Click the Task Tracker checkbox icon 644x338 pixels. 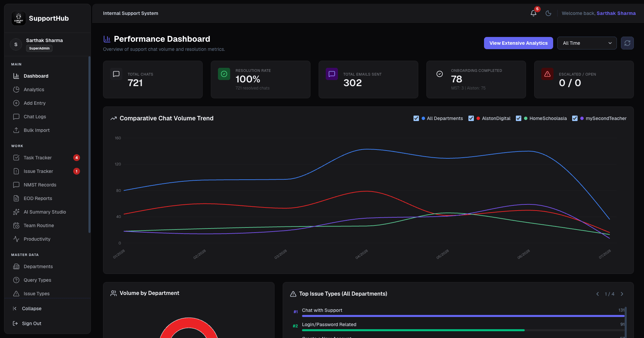(x=16, y=158)
